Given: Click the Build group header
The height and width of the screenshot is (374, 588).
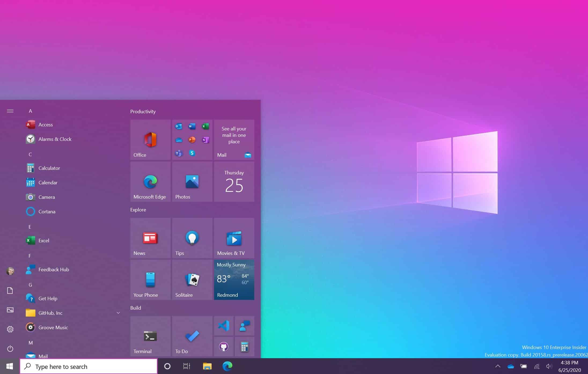Looking at the screenshot, I should [135, 308].
